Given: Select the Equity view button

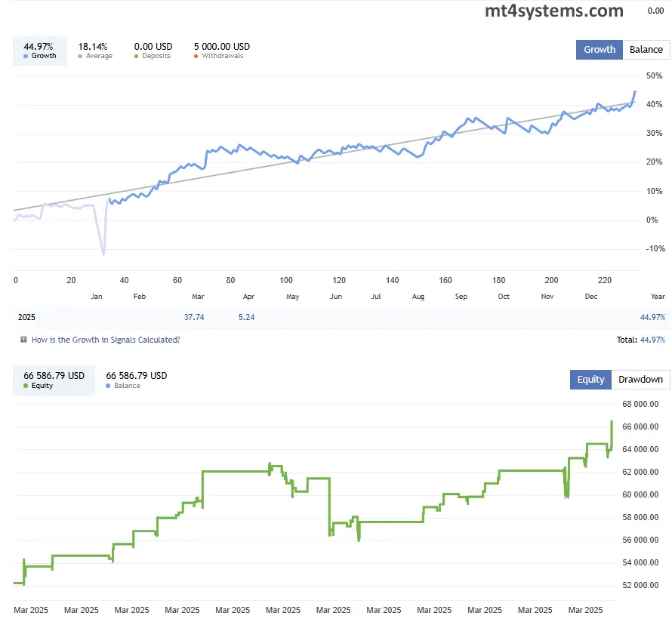Looking at the screenshot, I should pyautogui.click(x=590, y=379).
